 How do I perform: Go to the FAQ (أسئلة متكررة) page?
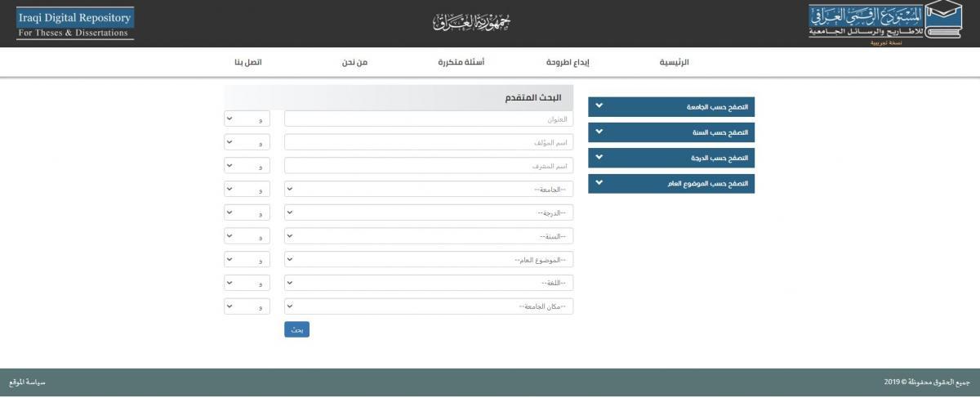[x=461, y=63]
